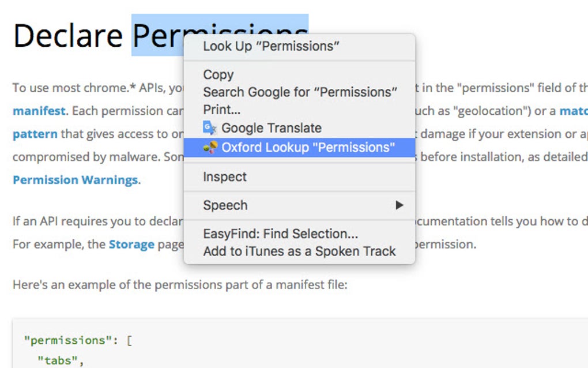Choose EasyFind: Find Selection...
The height and width of the screenshot is (368, 588).
point(280,234)
